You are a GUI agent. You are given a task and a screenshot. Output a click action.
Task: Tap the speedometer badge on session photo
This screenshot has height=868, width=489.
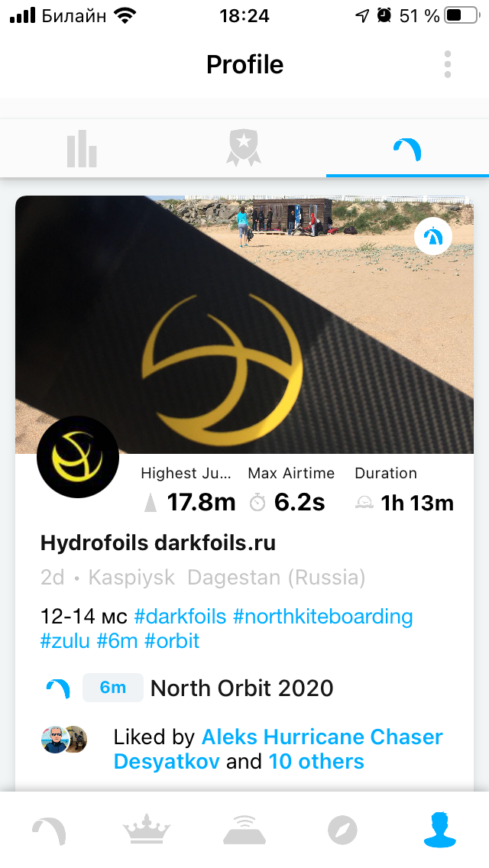pos(433,236)
